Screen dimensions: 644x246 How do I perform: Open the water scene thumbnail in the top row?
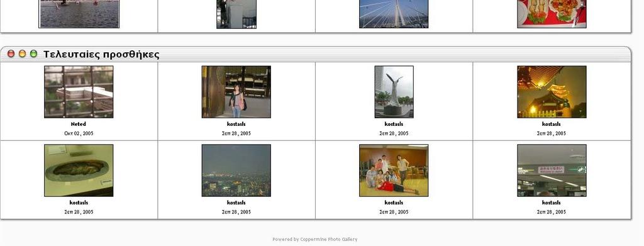[x=79, y=14]
